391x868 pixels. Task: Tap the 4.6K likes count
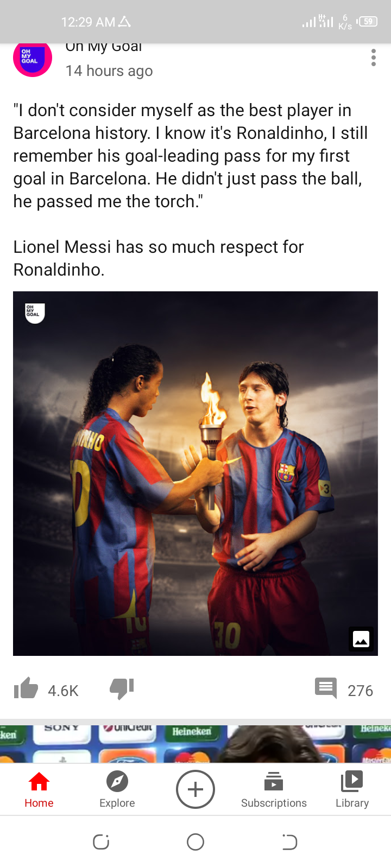(63, 691)
